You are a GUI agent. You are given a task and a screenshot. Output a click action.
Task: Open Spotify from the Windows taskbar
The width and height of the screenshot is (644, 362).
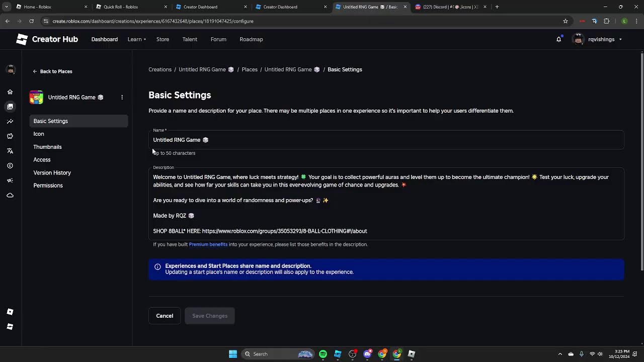tap(323, 354)
